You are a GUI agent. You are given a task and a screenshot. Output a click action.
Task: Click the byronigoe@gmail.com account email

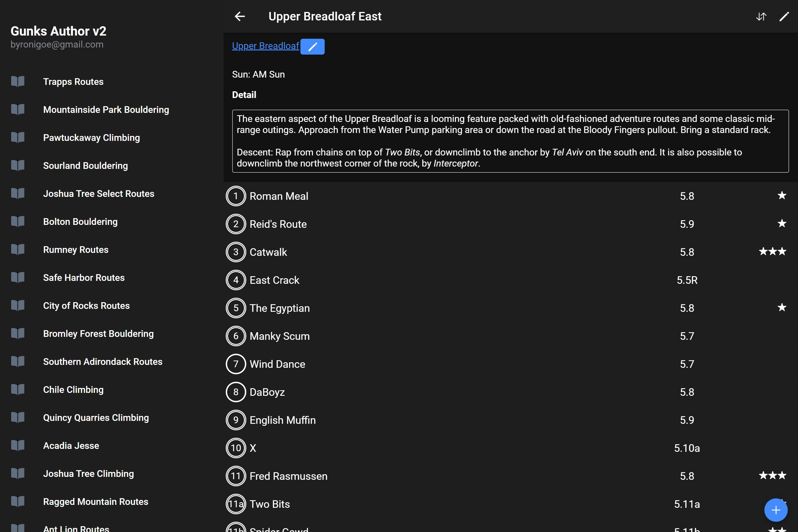pyautogui.click(x=57, y=44)
